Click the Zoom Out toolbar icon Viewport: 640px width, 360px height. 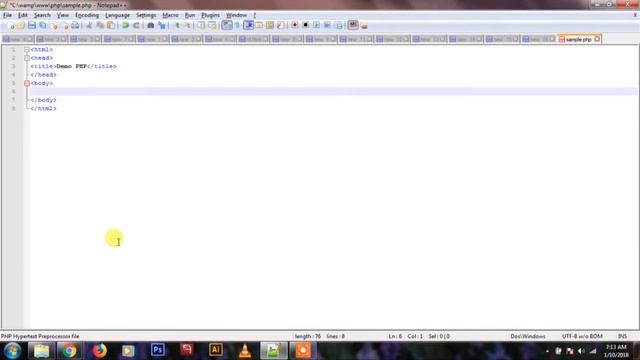tap(188, 25)
